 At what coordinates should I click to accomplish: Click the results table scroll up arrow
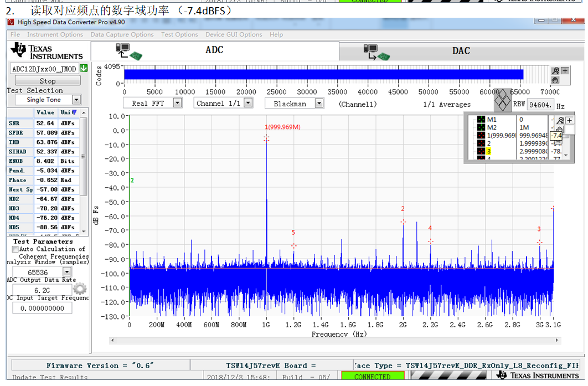point(84,112)
